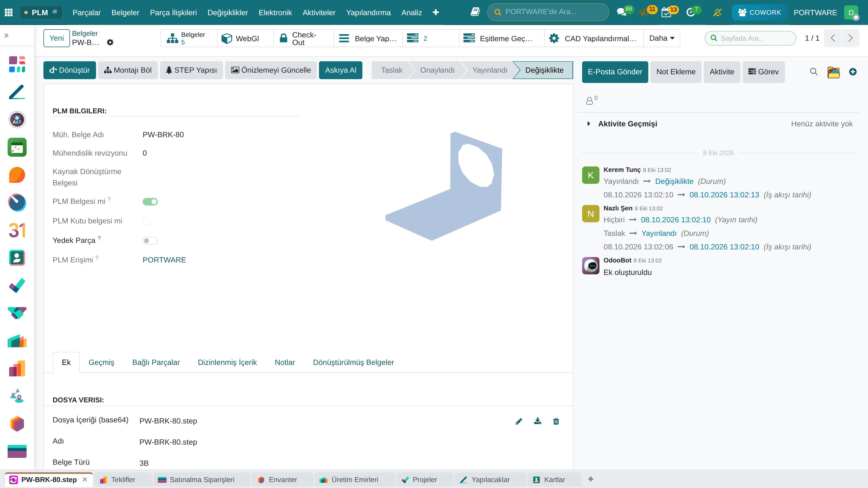The image size is (868, 488).
Task: Check the PLM Kutu belgesi mi checkbox
Action: click(x=146, y=221)
